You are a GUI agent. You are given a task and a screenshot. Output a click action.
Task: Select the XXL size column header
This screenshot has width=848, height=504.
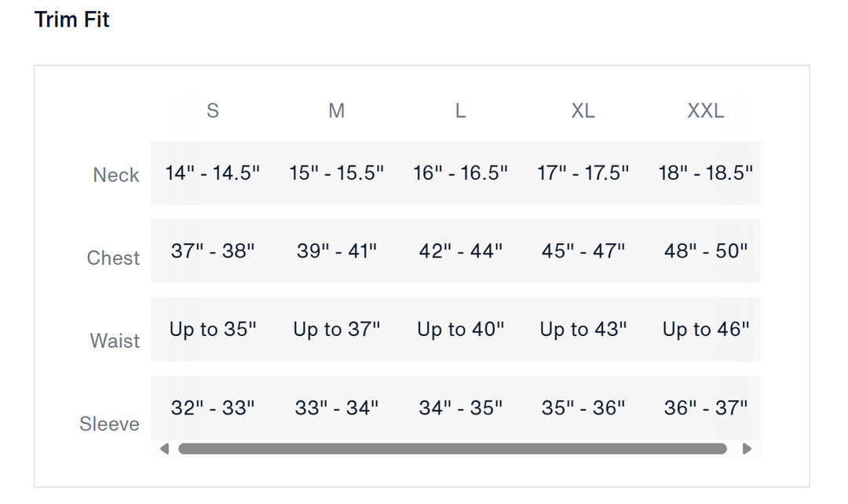tap(705, 111)
